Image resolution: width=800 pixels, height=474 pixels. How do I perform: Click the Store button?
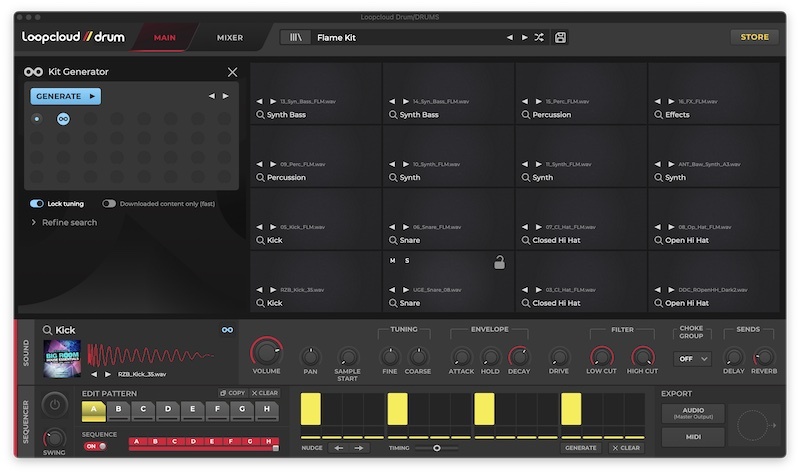pos(754,37)
